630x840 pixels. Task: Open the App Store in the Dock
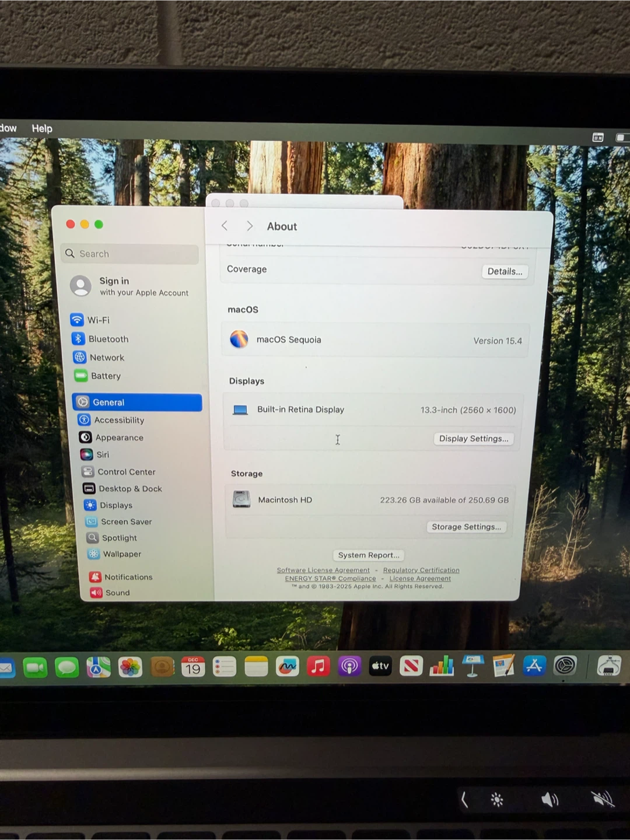(x=534, y=666)
